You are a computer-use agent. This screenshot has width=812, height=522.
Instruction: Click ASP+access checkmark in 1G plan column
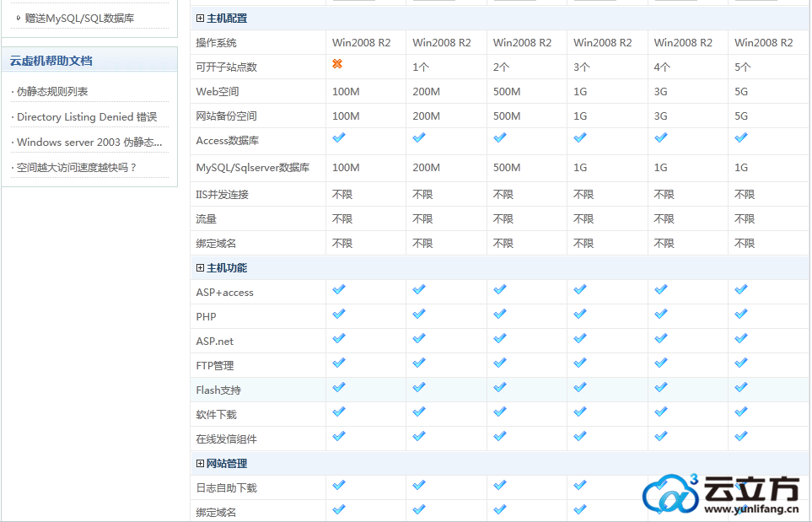tap(580, 289)
